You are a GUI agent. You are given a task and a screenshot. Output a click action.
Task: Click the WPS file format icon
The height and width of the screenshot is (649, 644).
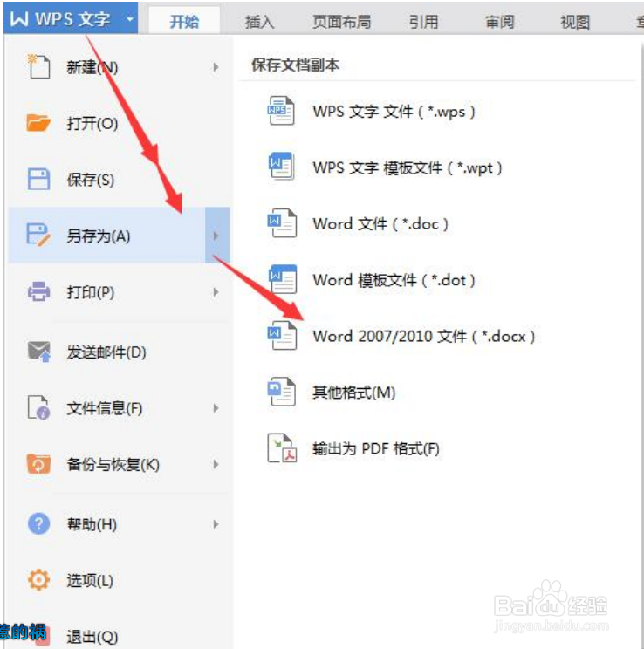click(282, 111)
